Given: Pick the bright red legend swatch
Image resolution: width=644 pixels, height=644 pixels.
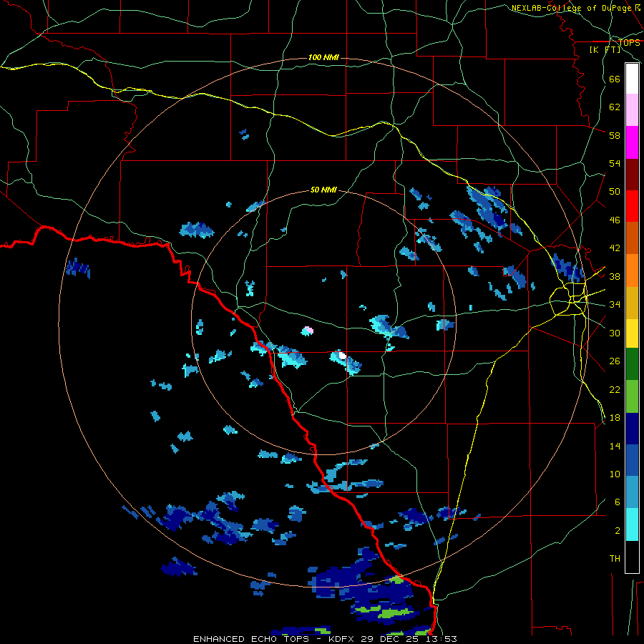Looking at the screenshot, I should (632, 207).
